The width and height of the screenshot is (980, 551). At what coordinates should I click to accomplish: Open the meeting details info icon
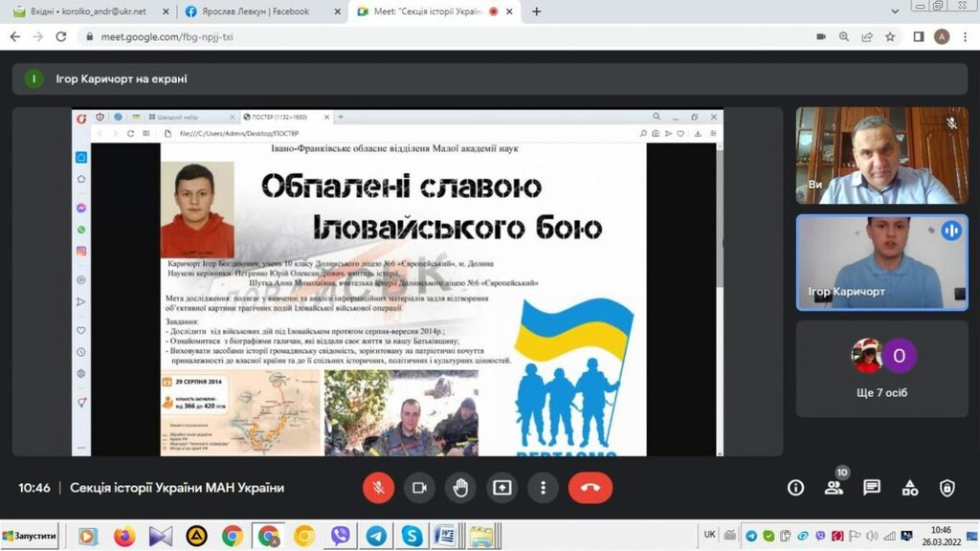click(795, 488)
